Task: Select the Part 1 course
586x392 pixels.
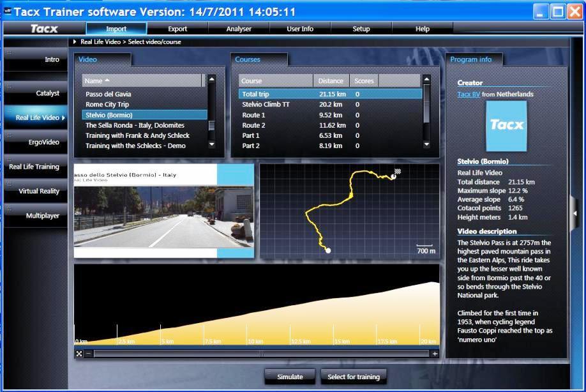Action: (x=331, y=135)
